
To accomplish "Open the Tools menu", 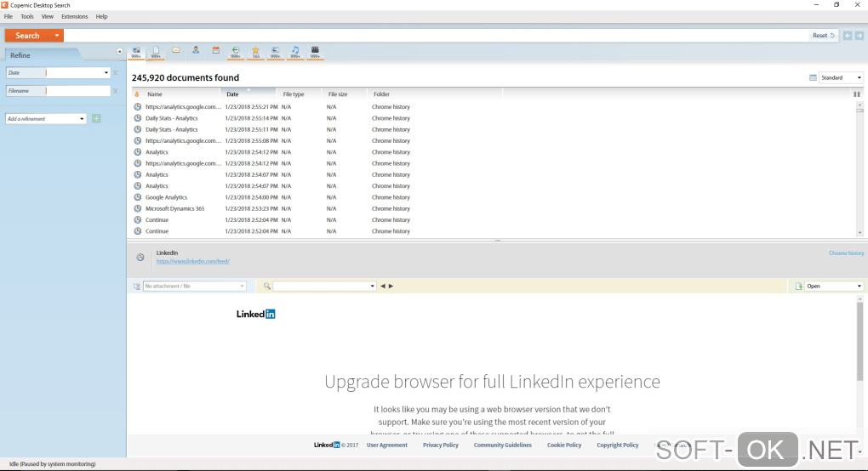I will pos(27,17).
